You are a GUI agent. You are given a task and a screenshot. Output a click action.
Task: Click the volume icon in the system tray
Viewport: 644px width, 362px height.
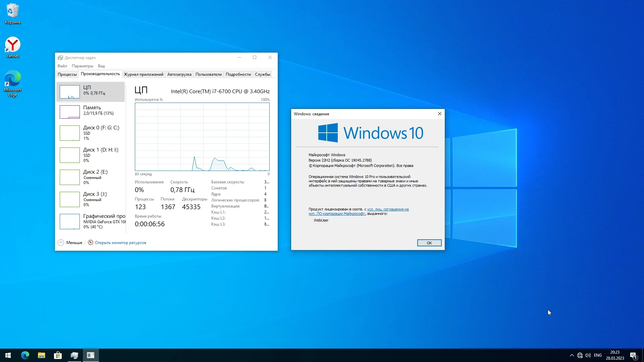[x=588, y=355]
